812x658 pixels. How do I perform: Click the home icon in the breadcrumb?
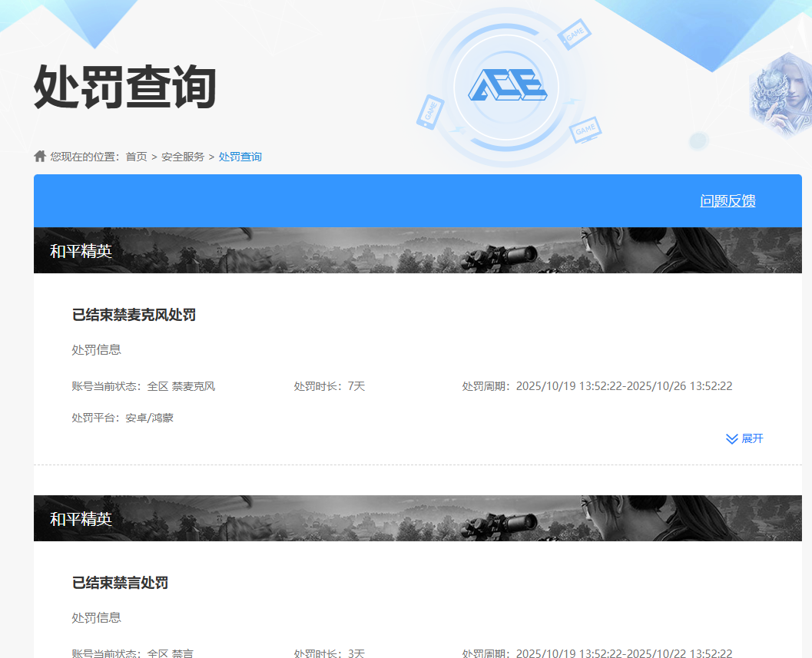coord(40,157)
